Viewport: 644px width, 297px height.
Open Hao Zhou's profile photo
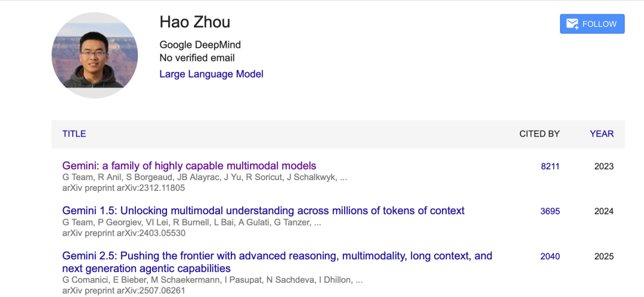click(x=95, y=55)
